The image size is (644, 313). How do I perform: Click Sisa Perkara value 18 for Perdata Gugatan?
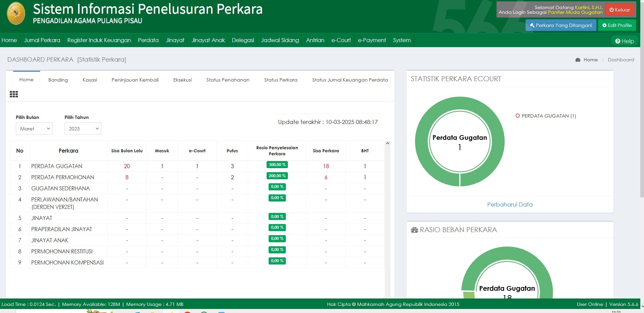[326, 166]
